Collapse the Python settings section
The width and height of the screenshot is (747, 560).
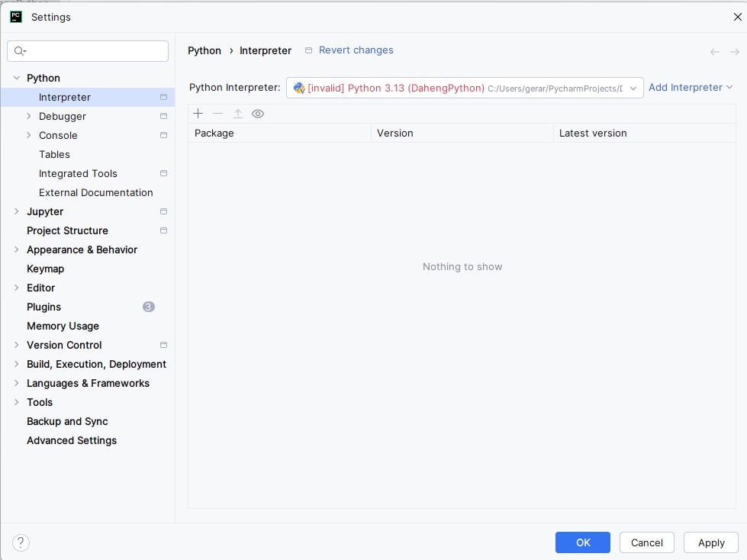(17, 78)
